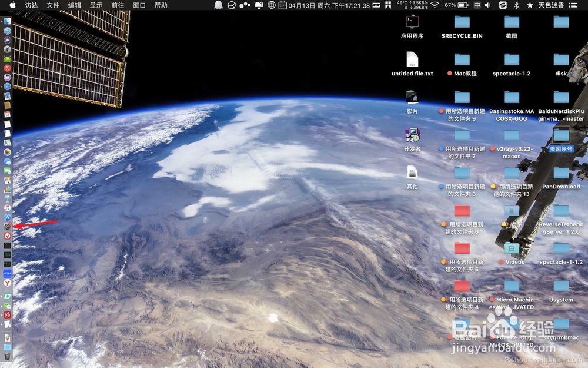Click the battery 67% indicator

click(x=456, y=5)
